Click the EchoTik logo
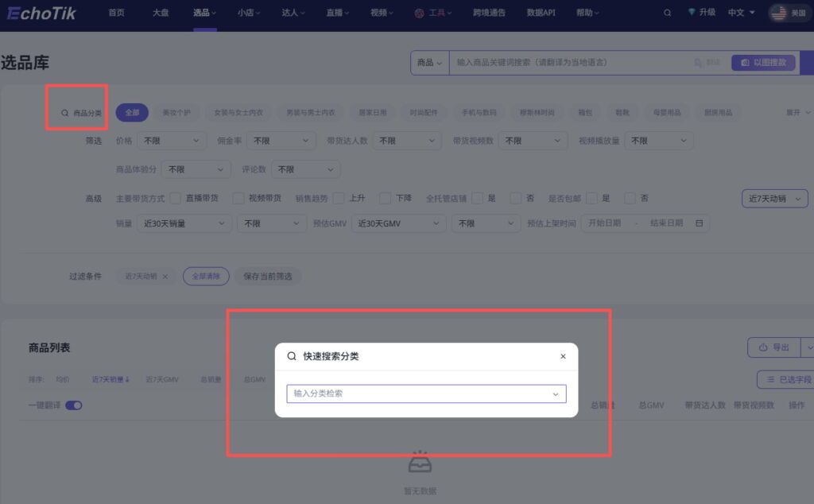 pyautogui.click(x=41, y=14)
